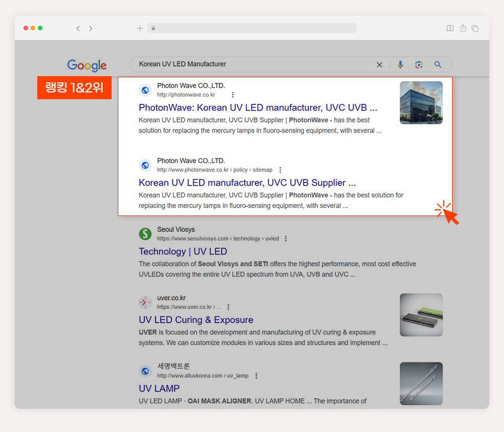The height and width of the screenshot is (432, 504).
Task: Click the browser forward arrow
Action: [91, 29]
